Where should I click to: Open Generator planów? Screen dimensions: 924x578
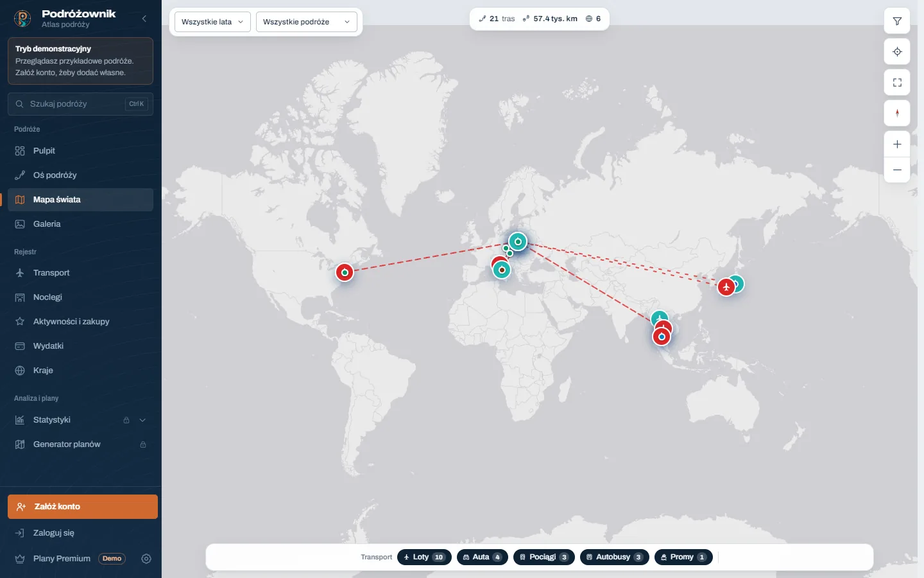80,444
